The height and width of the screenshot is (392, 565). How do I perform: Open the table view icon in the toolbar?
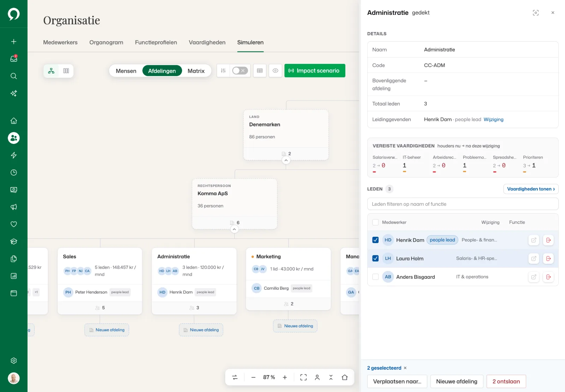(x=260, y=71)
